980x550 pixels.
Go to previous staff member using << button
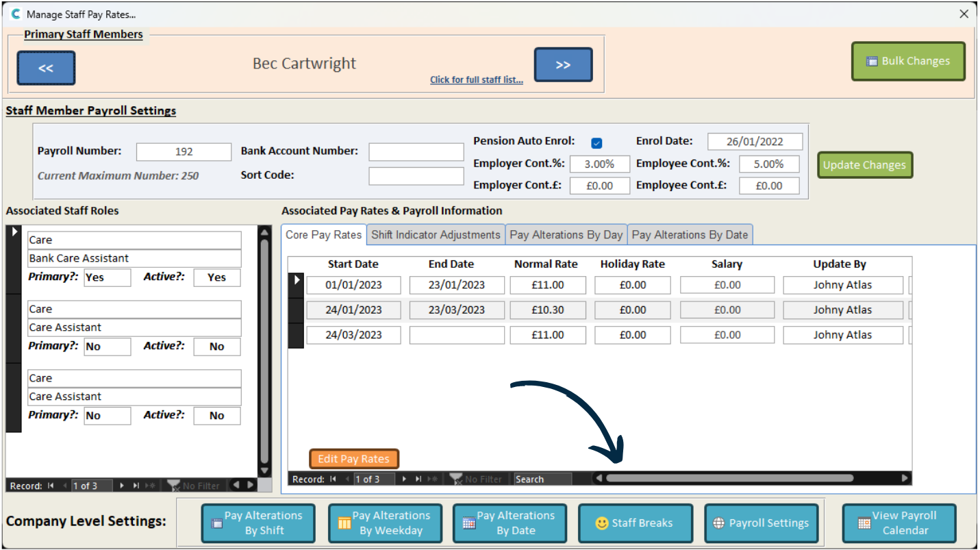tap(46, 68)
